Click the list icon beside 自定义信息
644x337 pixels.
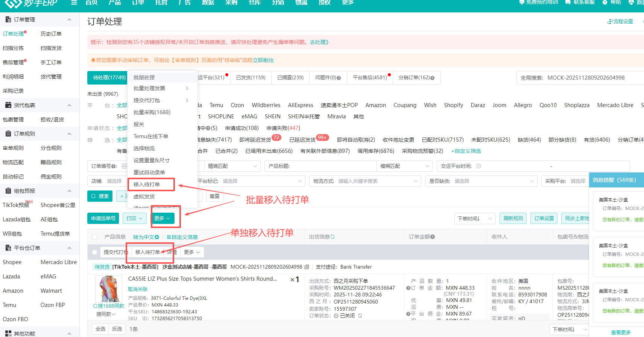click(x=169, y=237)
